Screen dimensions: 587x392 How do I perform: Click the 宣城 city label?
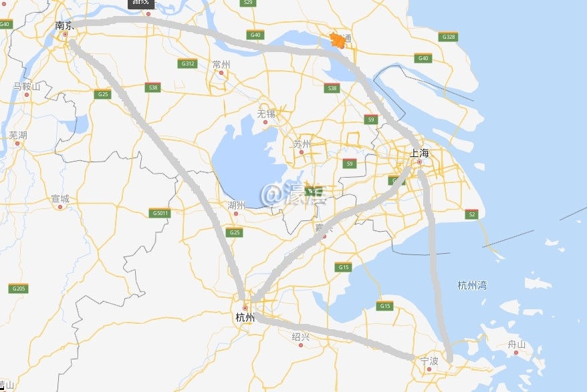coord(60,198)
